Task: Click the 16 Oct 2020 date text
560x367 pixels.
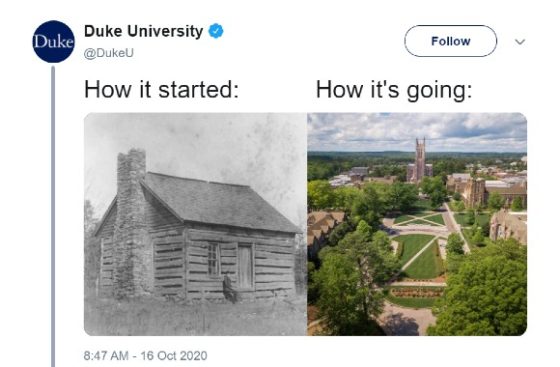Action: (174, 356)
